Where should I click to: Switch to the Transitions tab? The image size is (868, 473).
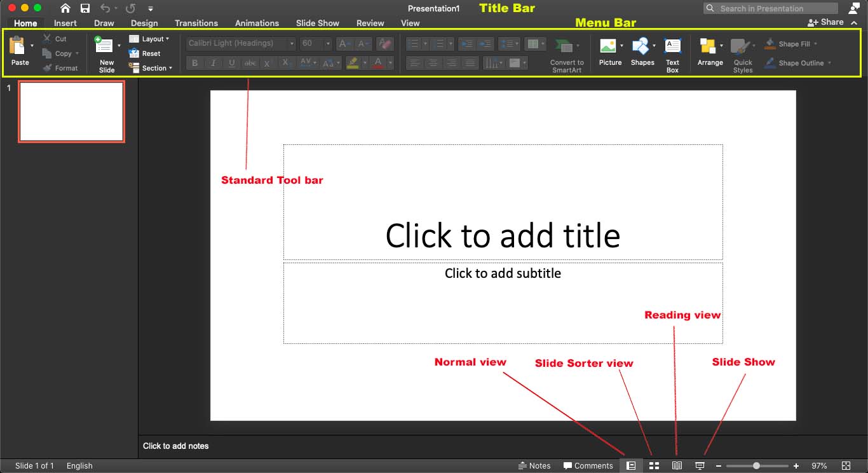196,23
